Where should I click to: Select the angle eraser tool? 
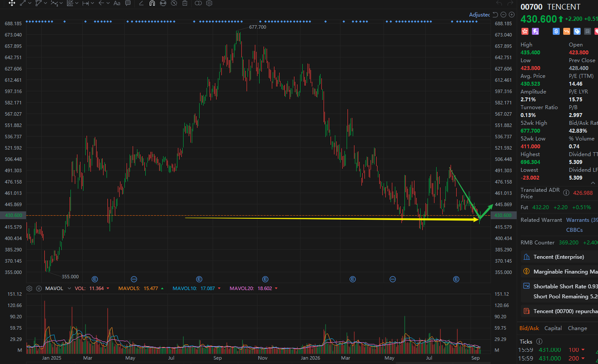141,3
